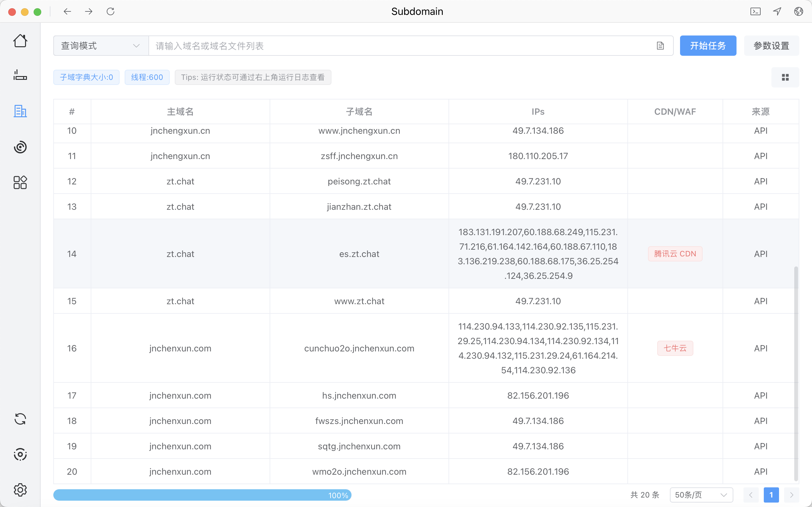Click the file import icon in input
Screen dimensions: 812x507
click(660, 46)
